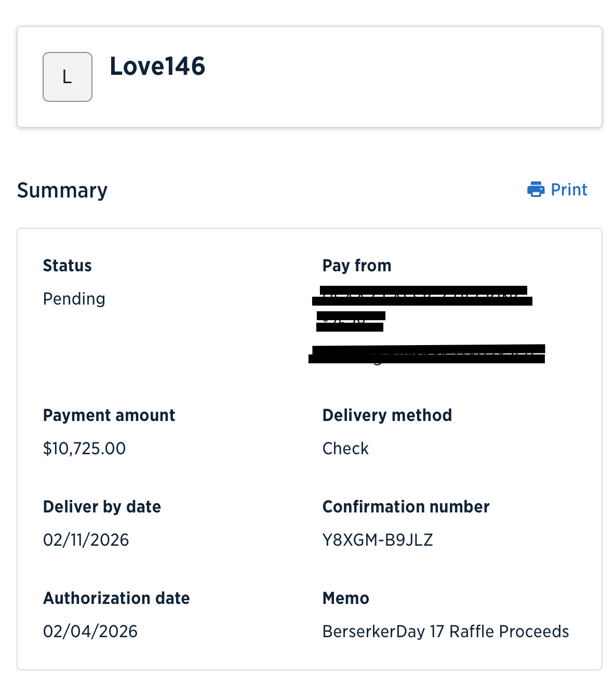Screen dimensions: 616x685
Task: Select the Love146 payee name
Action: point(157,67)
